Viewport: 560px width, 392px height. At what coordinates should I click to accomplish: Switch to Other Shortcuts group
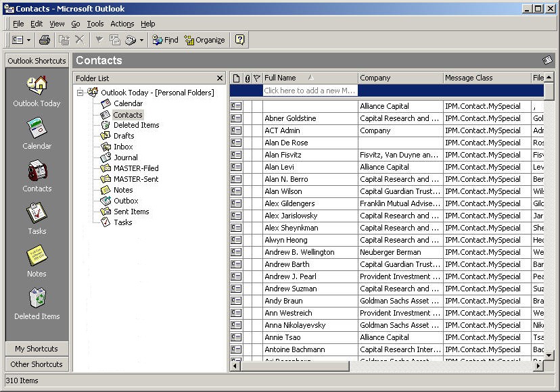pyautogui.click(x=37, y=364)
